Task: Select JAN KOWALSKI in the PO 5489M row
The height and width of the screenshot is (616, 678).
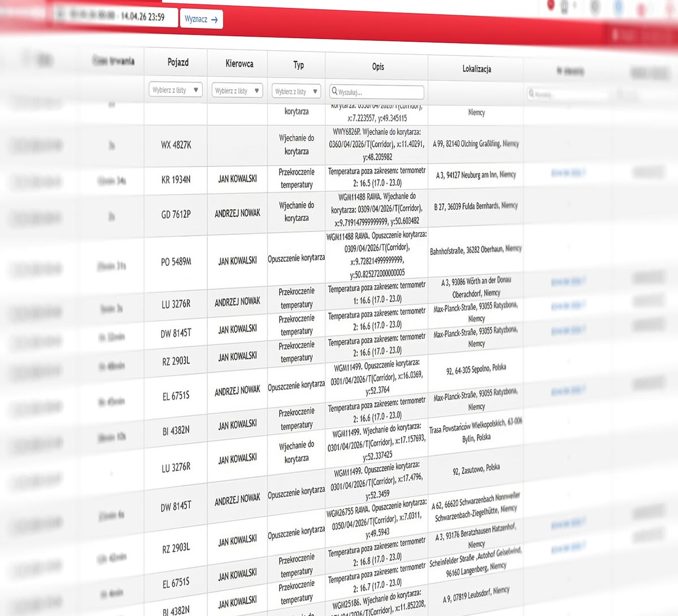Action: (238, 261)
